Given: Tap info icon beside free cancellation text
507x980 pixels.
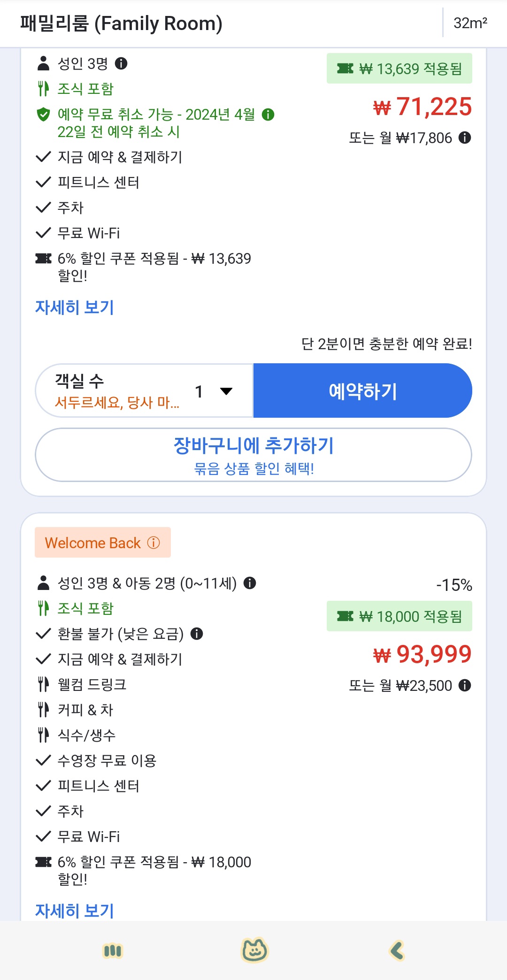Looking at the screenshot, I should [268, 115].
